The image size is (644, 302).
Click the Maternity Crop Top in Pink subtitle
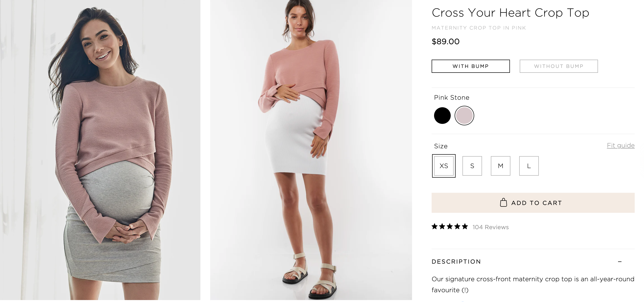479,28
